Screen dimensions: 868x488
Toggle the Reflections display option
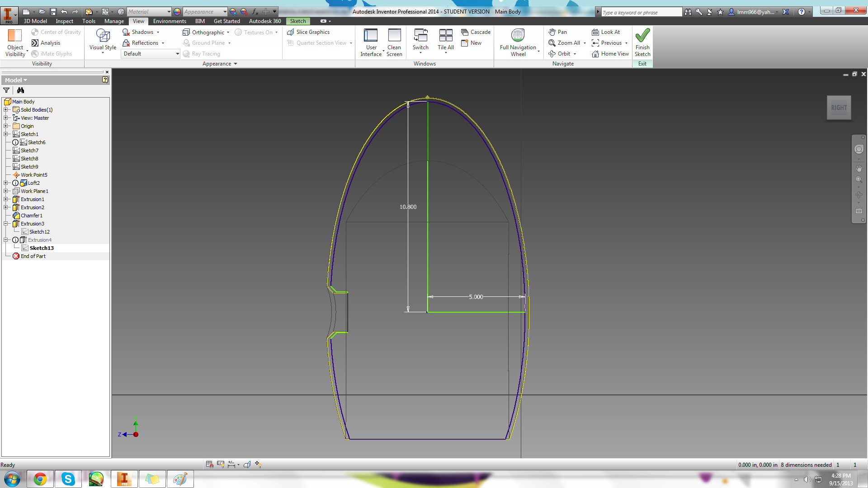point(141,43)
